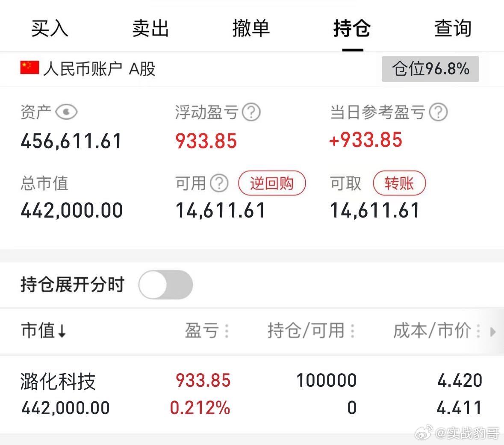Open the 盈亏 column options menu
The image size is (504, 445).
coord(227,331)
